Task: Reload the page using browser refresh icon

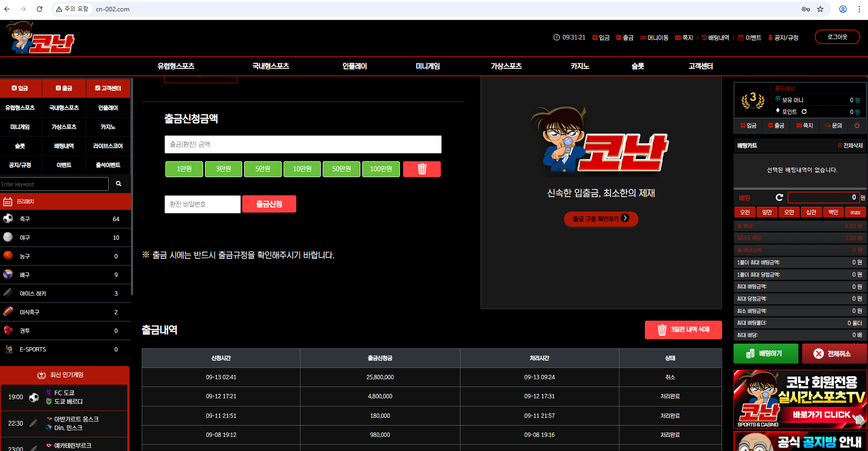Action: [x=40, y=9]
